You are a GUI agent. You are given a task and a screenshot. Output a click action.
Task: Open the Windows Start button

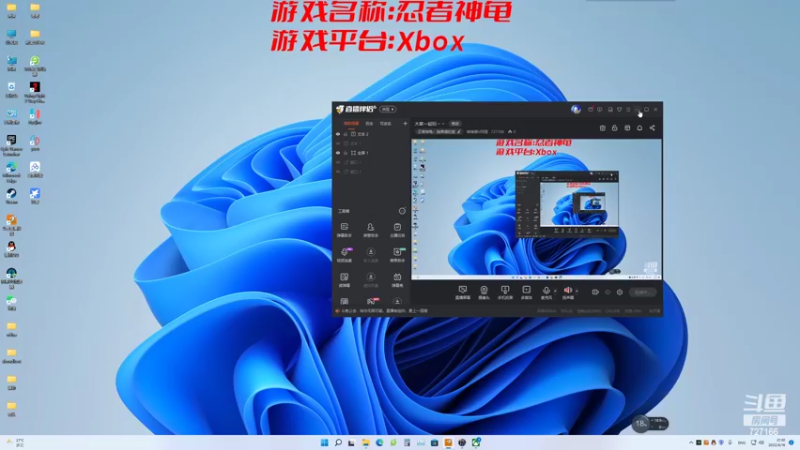click(x=324, y=442)
